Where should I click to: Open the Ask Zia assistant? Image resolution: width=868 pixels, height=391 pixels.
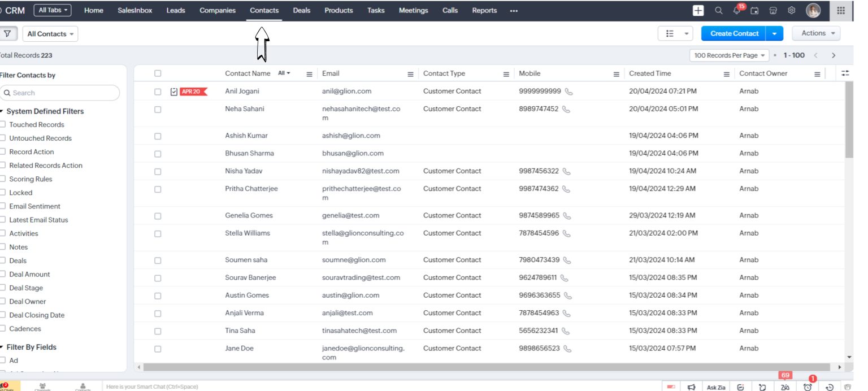(715, 387)
